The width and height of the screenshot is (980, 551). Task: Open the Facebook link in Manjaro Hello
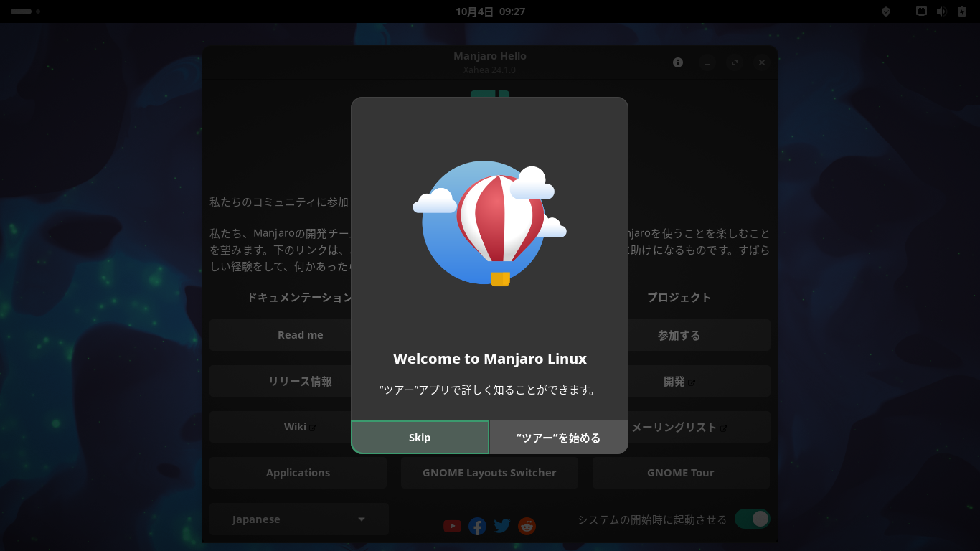(x=477, y=527)
